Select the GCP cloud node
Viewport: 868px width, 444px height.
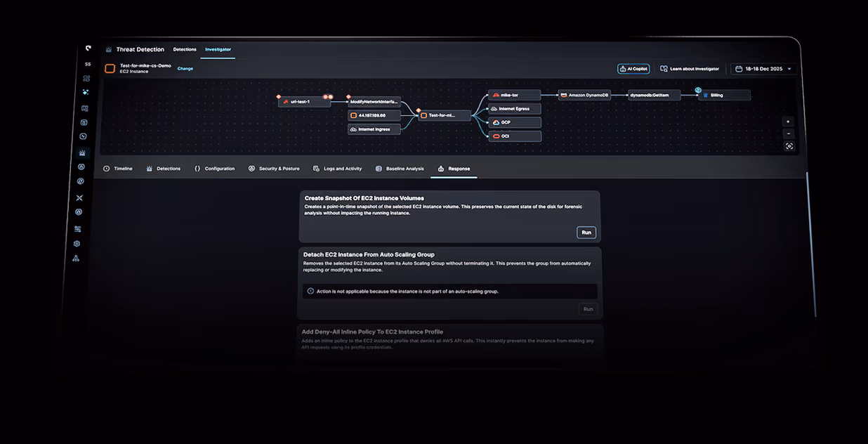[515, 122]
